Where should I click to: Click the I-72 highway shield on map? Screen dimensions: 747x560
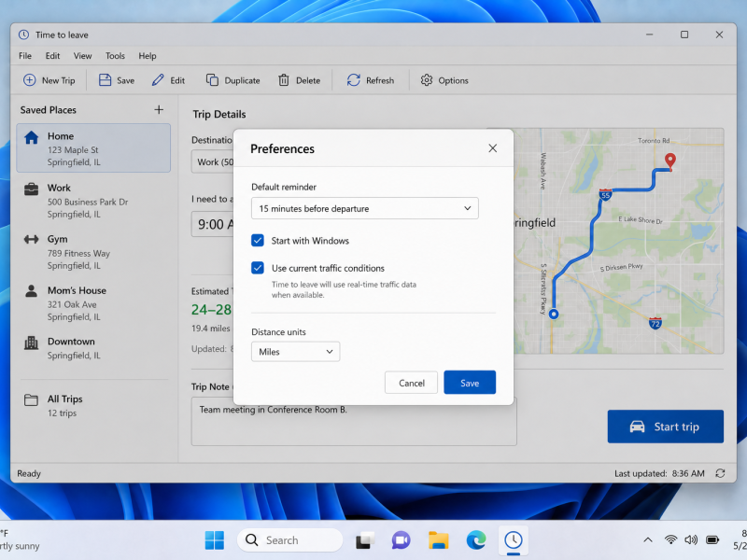(655, 323)
